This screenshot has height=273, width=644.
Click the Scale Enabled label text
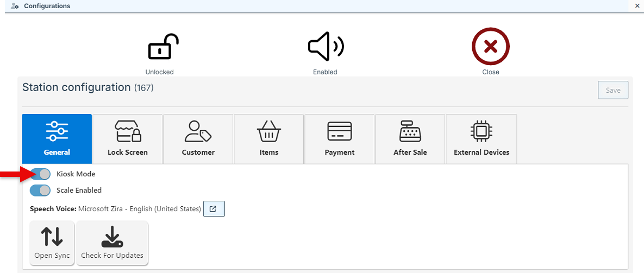click(79, 191)
